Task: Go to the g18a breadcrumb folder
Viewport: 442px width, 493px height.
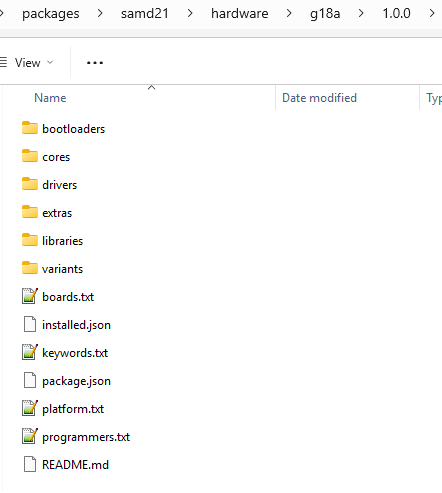Action: pos(325,14)
